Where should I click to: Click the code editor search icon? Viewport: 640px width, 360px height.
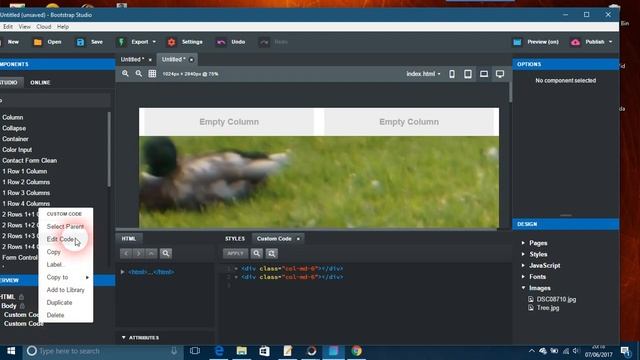coord(257,253)
